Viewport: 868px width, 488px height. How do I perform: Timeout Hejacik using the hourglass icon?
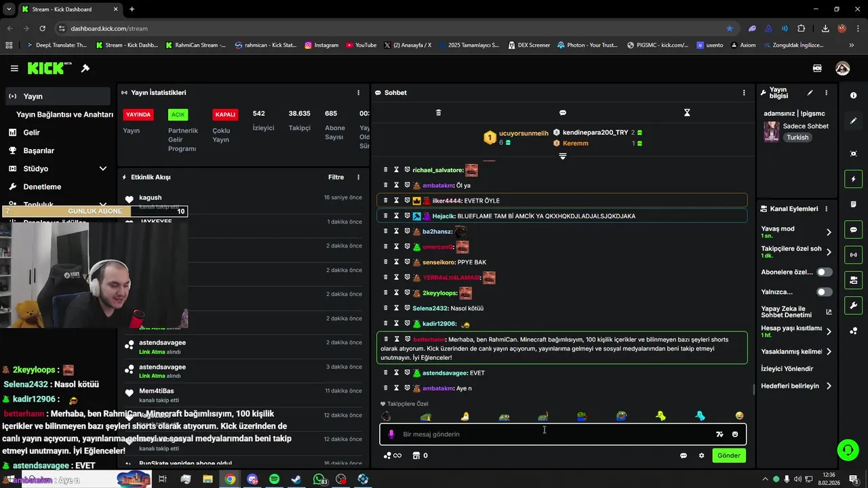(x=396, y=216)
